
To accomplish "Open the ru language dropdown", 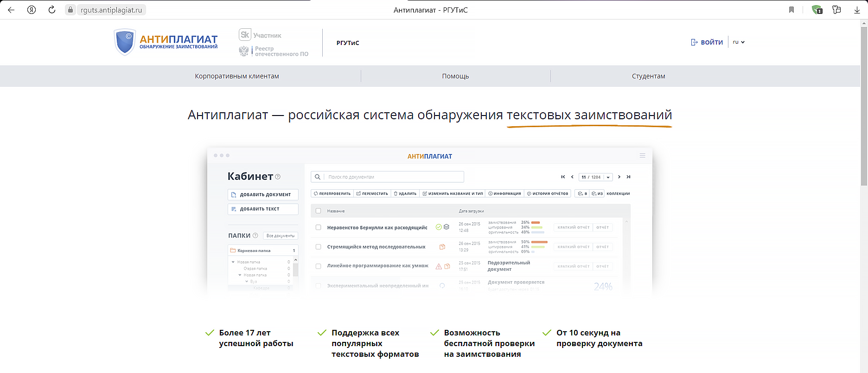I will [739, 42].
